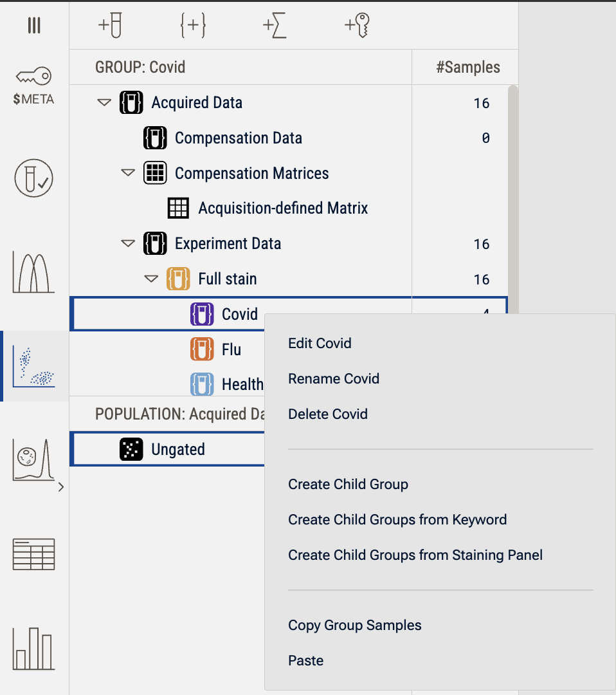This screenshot has width=616, height=695.
Task: Click the add keyword key icon
Action: [x=357, y=26]
